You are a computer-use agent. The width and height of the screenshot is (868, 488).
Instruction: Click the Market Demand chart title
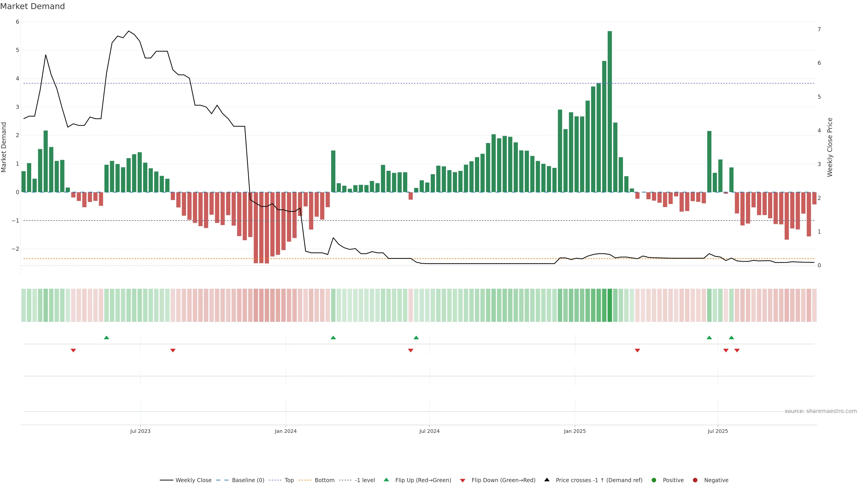click(32, 6)
